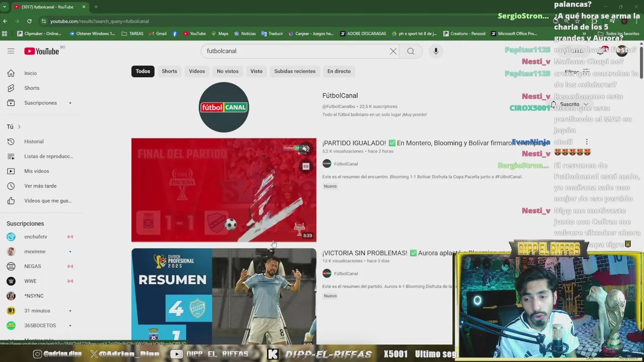The width and height of the screenshot is (644, 362).
Task: Toggle captions on Blooming-Bolívar thumbnail preview
Action: 306,166
